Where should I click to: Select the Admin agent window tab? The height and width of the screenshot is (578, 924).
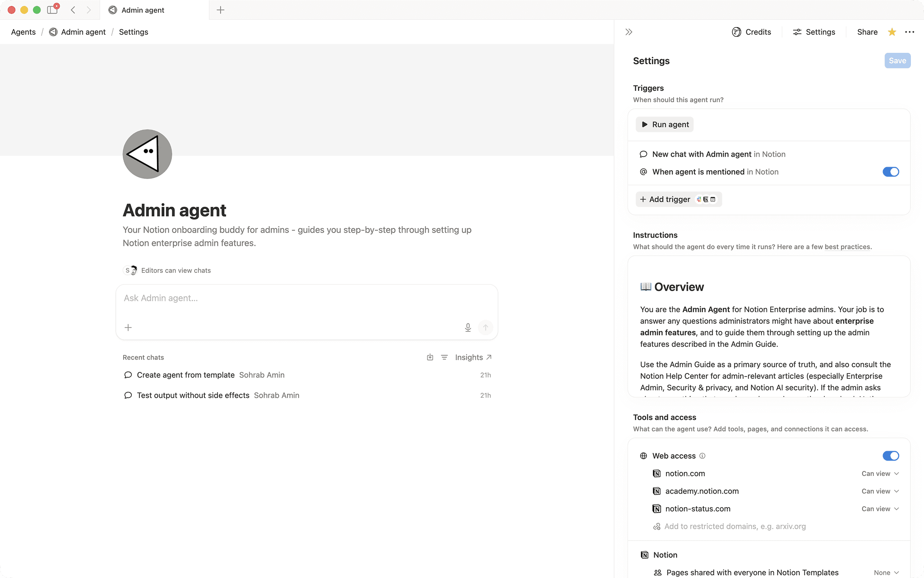point(155,10)
